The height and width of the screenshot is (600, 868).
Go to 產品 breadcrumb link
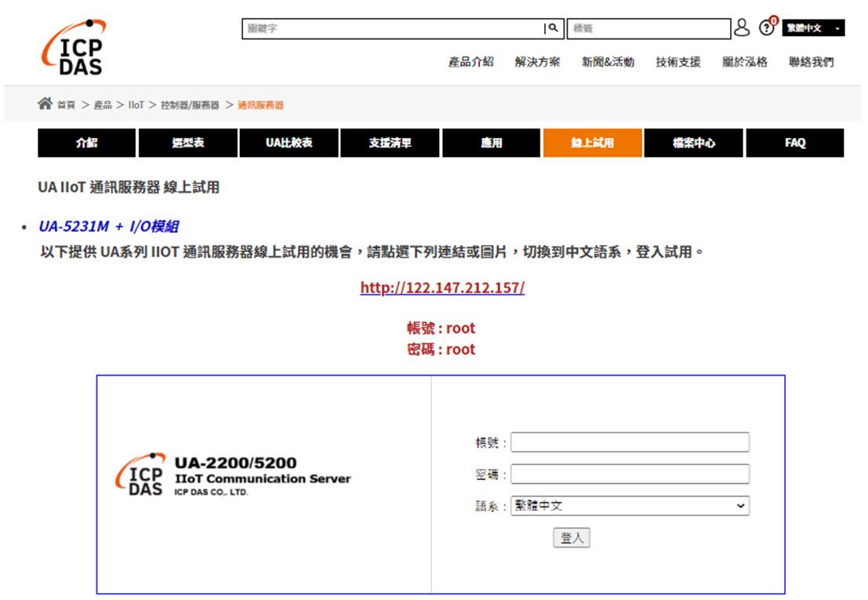[x=103, y=105]
